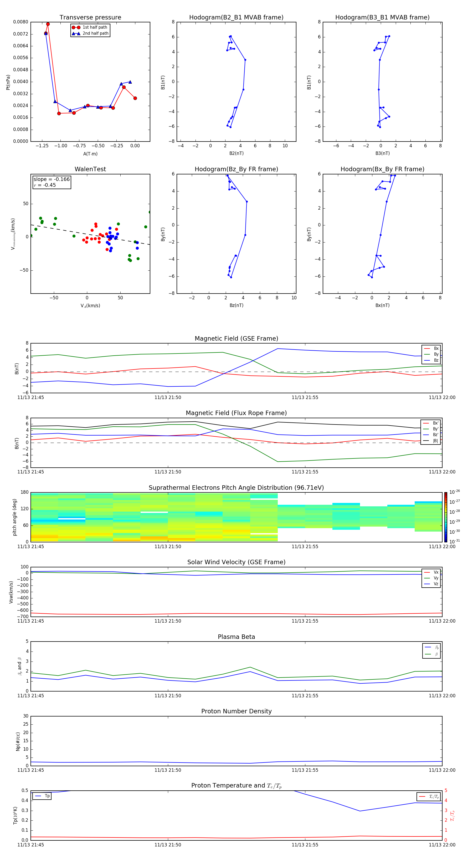Screen dimensions: 473x868
Task: Click the "Tp(10^6K)" y-axis label
Action: pos(15,815)
